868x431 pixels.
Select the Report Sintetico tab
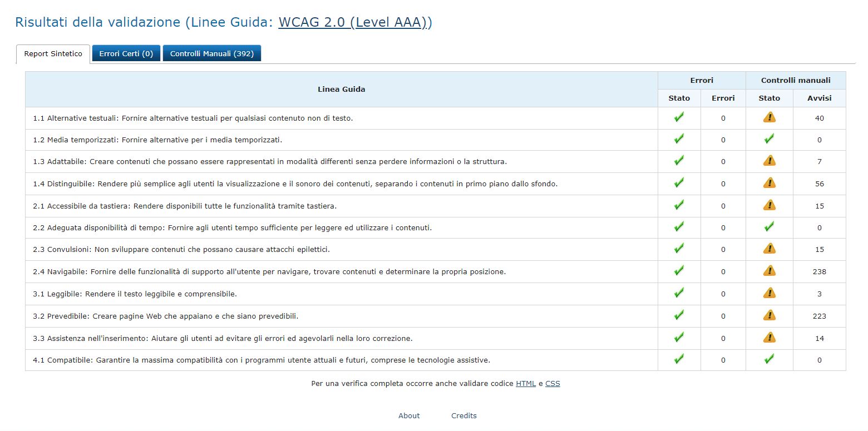point(53,54)
